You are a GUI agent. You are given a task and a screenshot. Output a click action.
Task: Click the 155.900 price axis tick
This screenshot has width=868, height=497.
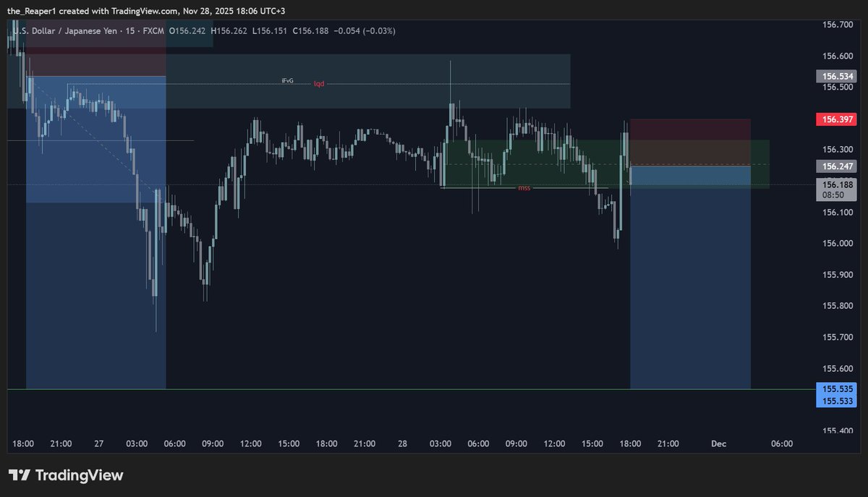click(x=837, y=275)
